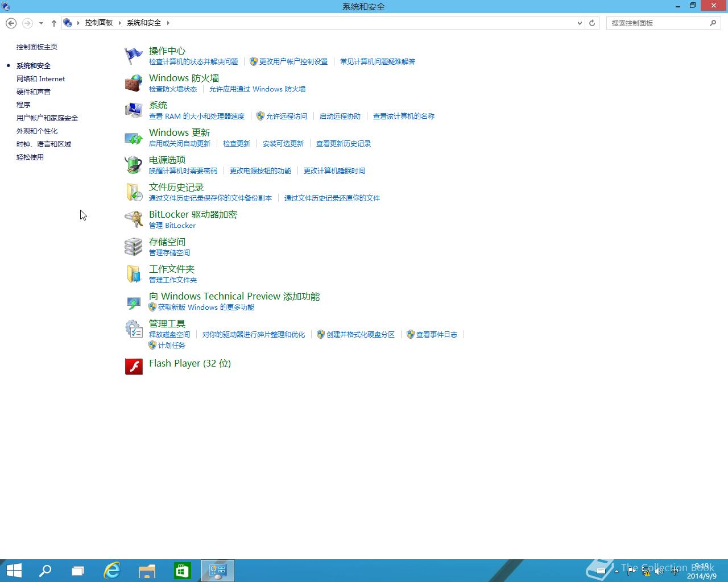Click the taskbar clock showing 2014/9/9
Image resolution: width=728 pixels, height=582 pixels.
tap(702, 571)
